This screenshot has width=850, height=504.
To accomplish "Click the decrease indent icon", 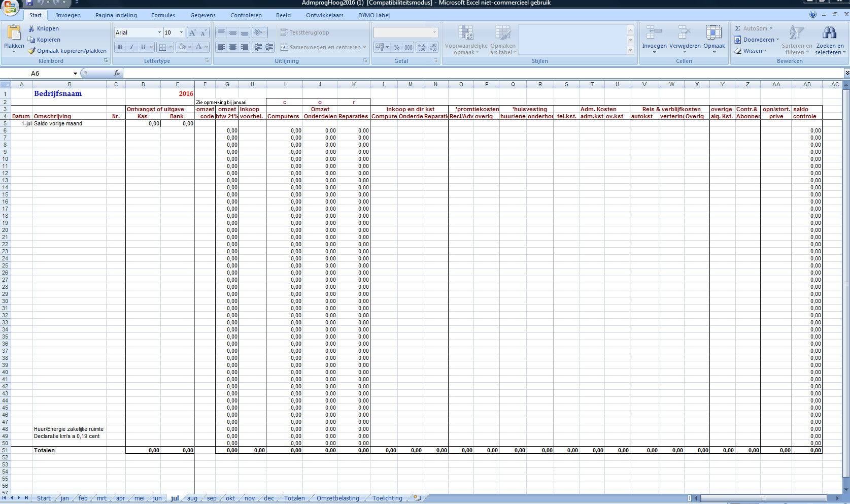I will coord(258,47).
